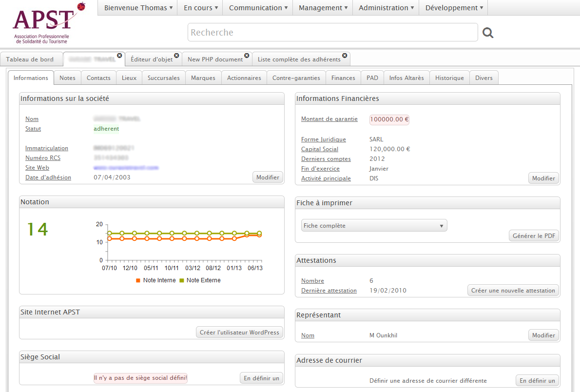580x392 pixels.
Task: Click Créer une nouvelle attestation
Action: (513, 291)
